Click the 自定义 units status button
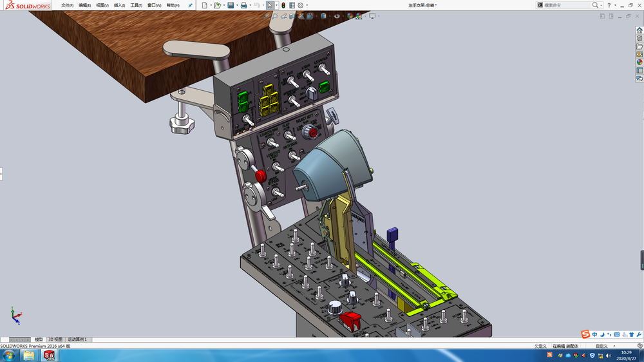Viewport: 644px width, 362px height. [x=601, y=346]
